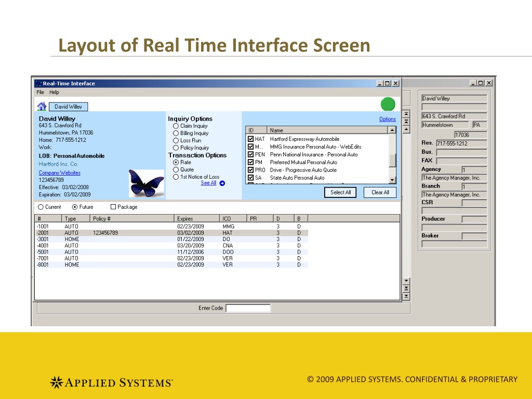Image resolution: width=532 pixels, height=399 pixels.
Task: Select policy row -2001 with policy 123456789
Action: point(171,233)
